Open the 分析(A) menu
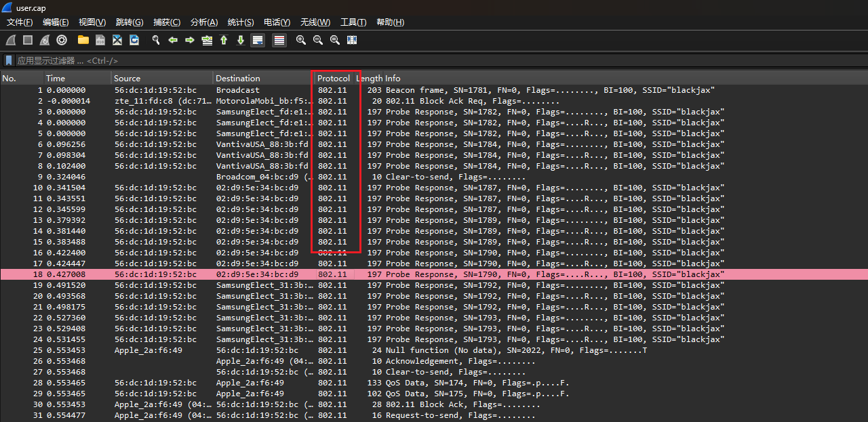This screenshot has width=868, height=422. [204, 22]
